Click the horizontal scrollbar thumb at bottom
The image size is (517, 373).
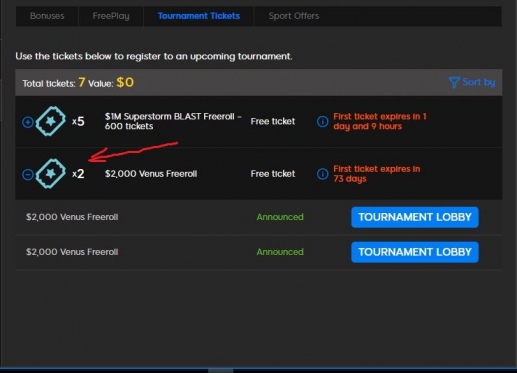tap(221, 371)
